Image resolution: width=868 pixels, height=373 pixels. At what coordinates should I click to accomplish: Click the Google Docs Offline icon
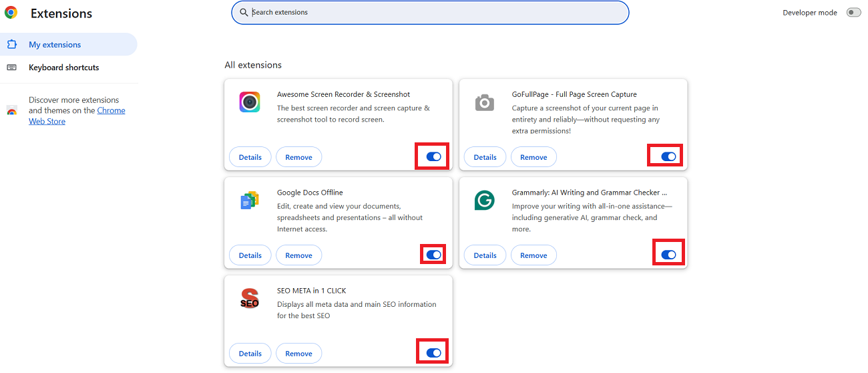249,201
